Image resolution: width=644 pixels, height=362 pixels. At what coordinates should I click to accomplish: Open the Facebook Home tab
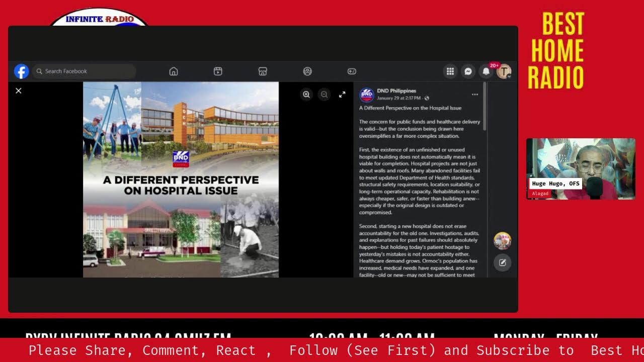click(x=174, y=71)
